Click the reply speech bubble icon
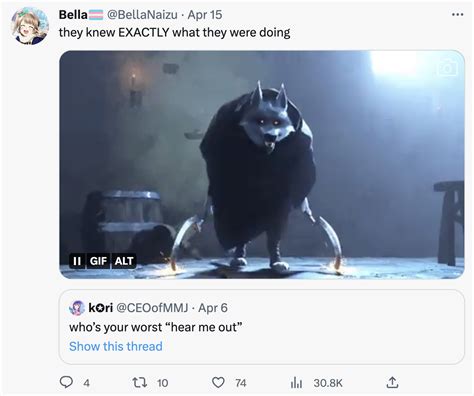Viewport: 474px width, 396px height. [66, 382]
